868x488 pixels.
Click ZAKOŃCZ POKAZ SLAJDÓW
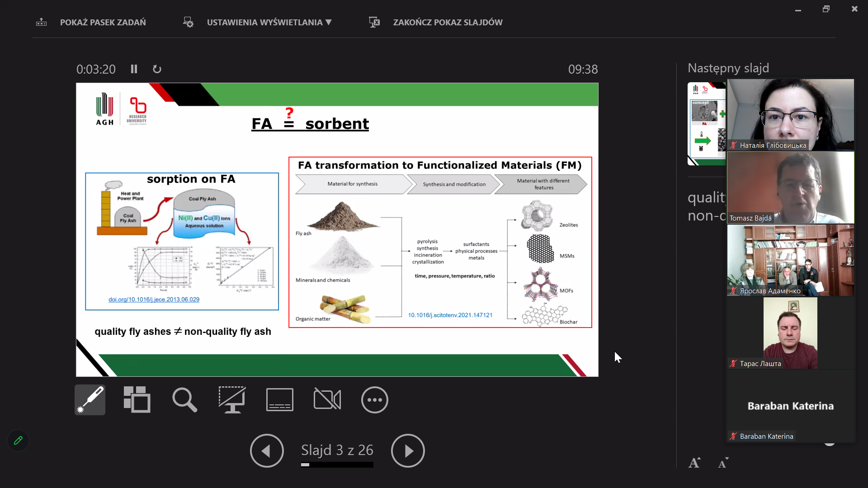coord(447,22)
